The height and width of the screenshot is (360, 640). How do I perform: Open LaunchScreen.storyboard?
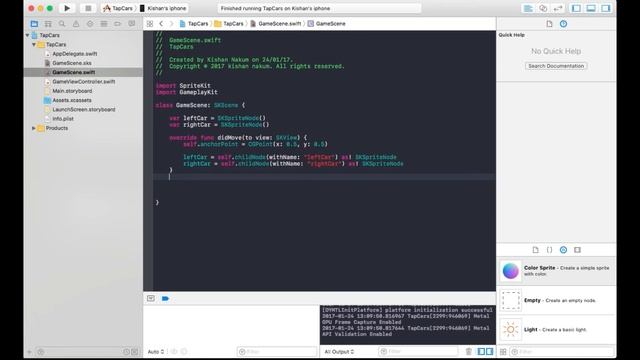click(x=84, y=110)
